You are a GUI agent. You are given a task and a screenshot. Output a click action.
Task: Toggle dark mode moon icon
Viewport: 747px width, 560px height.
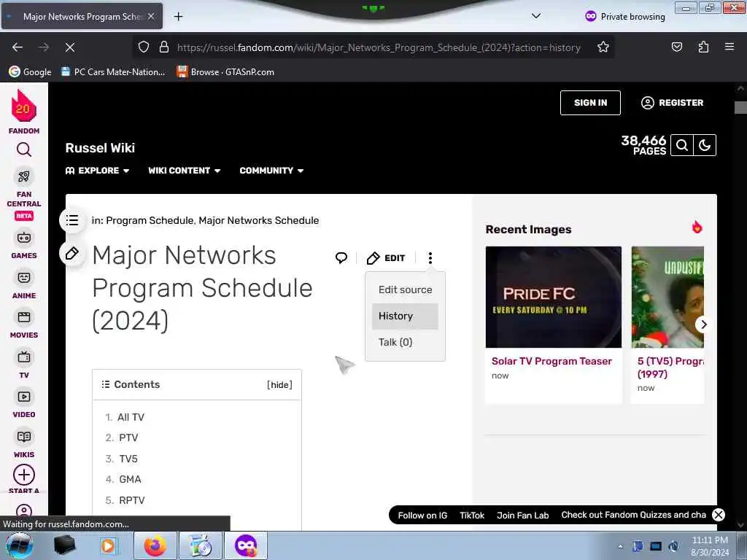(705, 145)
